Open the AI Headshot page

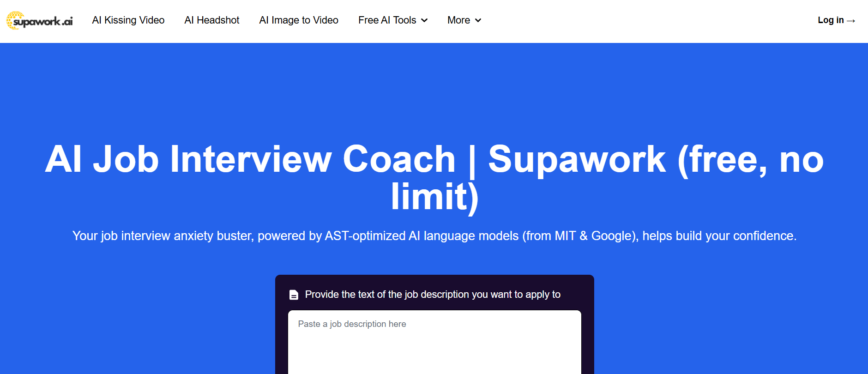(212, 20)
